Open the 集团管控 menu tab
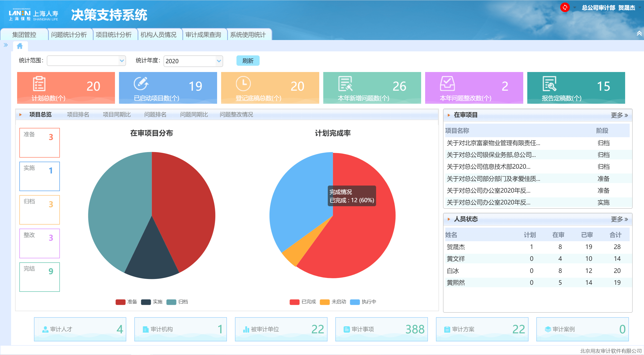 (24, 34)
